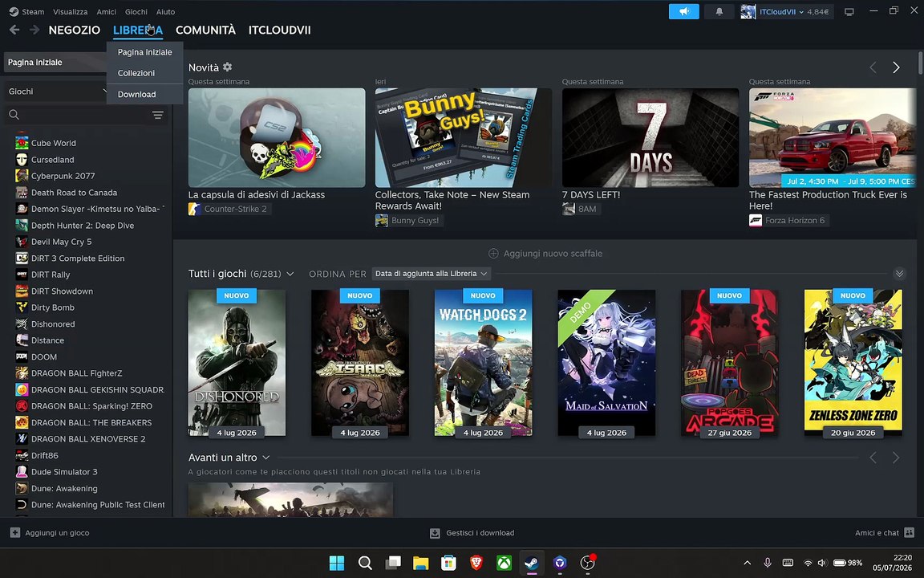Click the Aggiungi un gioco plus icon
This screenshot has height=578, width=924.
(14, 532)
